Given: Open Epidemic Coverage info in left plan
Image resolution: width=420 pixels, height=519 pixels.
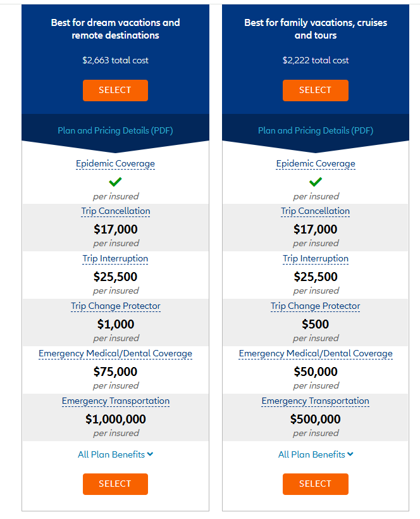Looking at the screenshot, I should point(115,163).
